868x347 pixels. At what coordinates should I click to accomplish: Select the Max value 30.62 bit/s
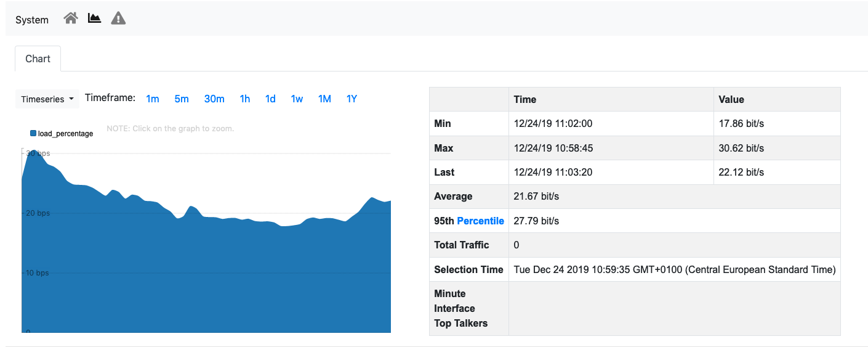741,148
